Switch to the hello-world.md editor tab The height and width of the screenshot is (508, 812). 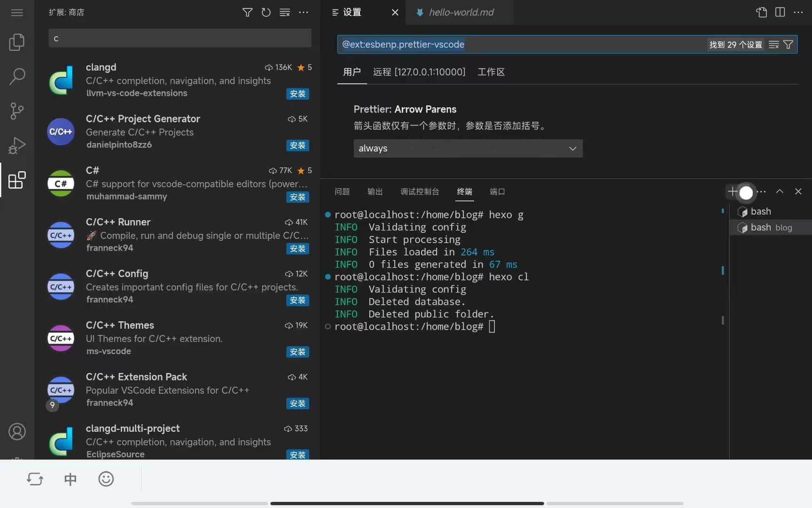tap(461, 12)
